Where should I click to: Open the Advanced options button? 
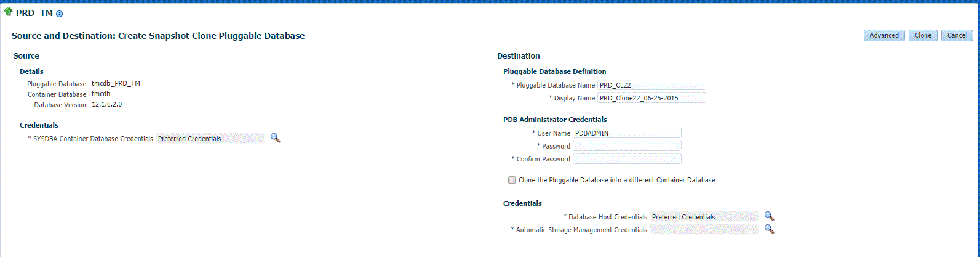(884, 36)
